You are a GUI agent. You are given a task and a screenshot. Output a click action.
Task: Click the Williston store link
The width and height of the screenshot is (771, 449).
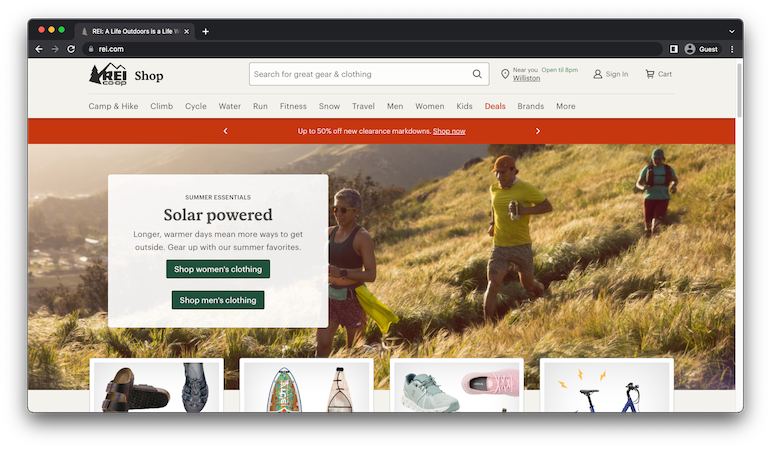coord(526,78)
